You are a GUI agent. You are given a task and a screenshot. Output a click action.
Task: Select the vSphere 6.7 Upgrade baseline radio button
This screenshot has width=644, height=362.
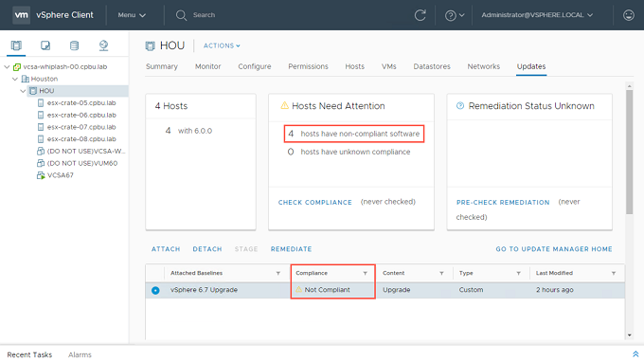155,290
